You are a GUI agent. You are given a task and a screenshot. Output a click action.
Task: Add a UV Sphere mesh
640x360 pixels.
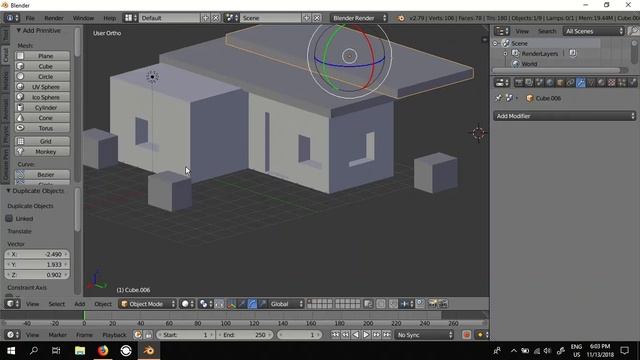[x=42, y=87]
